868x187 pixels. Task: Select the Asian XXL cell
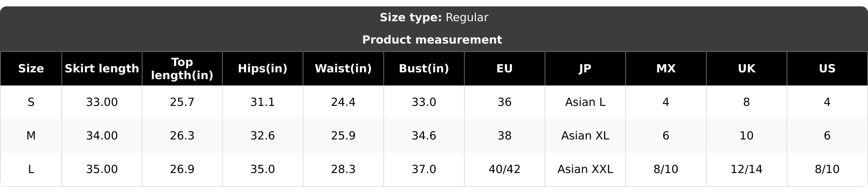tap(585, 169)
